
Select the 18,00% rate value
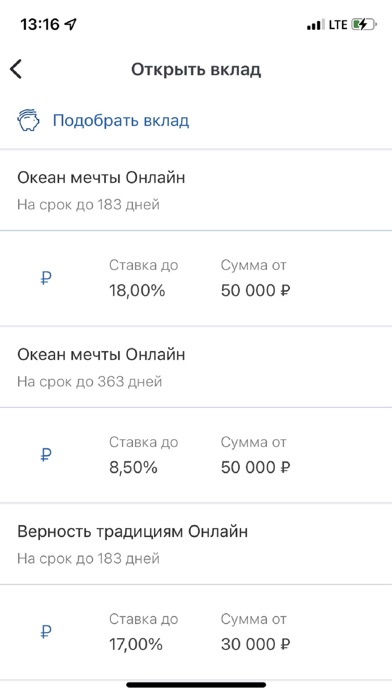pos(137,291)
